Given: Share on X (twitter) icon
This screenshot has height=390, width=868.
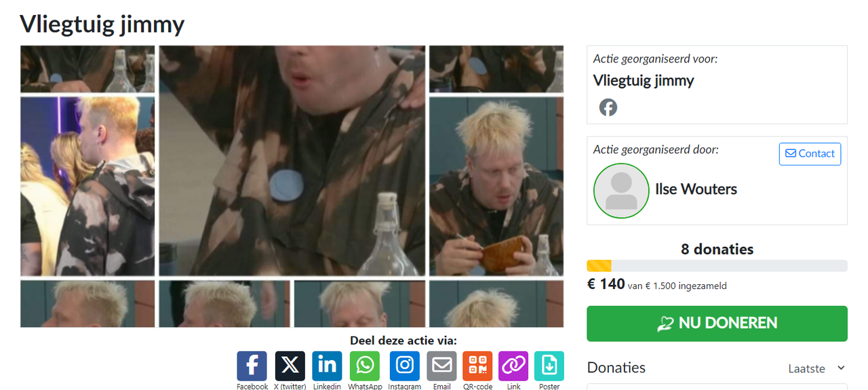Looking at the screenshot, I should (x=290, y=366).
